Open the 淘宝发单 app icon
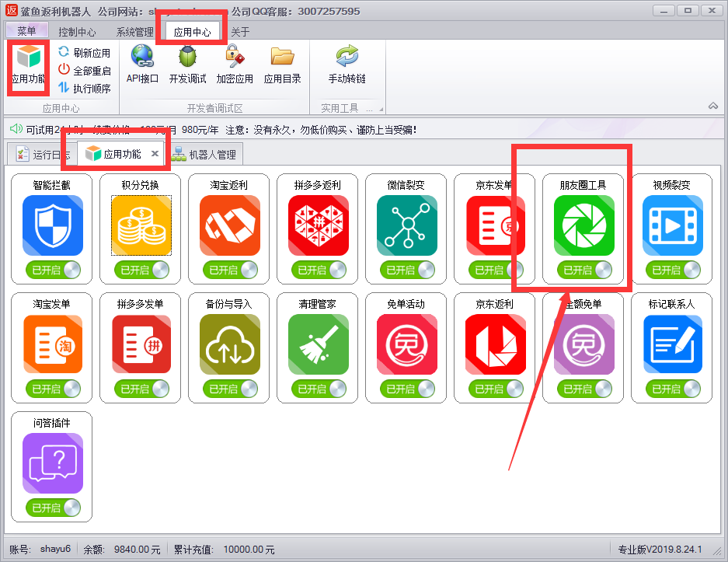 point(53,344)
